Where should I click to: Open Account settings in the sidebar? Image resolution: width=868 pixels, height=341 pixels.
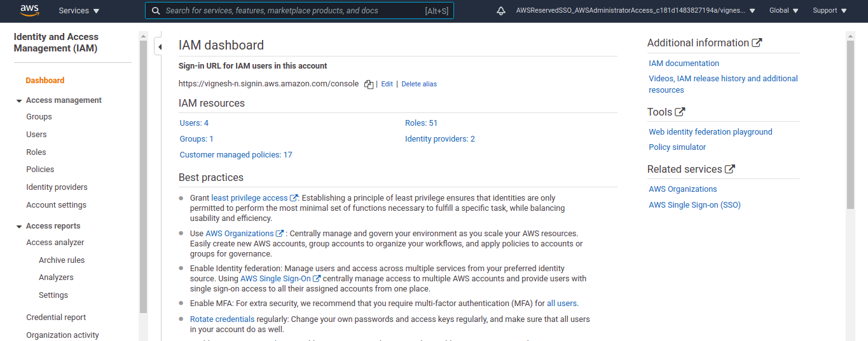(56, 205)
